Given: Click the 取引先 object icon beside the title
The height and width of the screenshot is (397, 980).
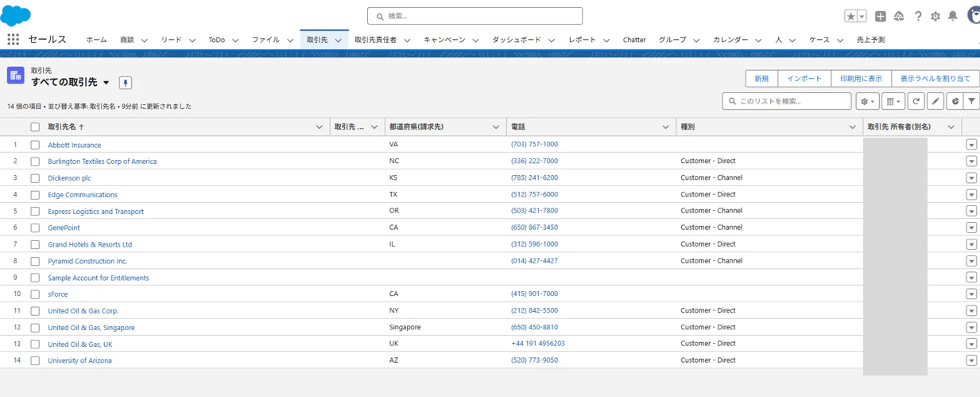Looking at the screenshot, I should tap(15, 76).
